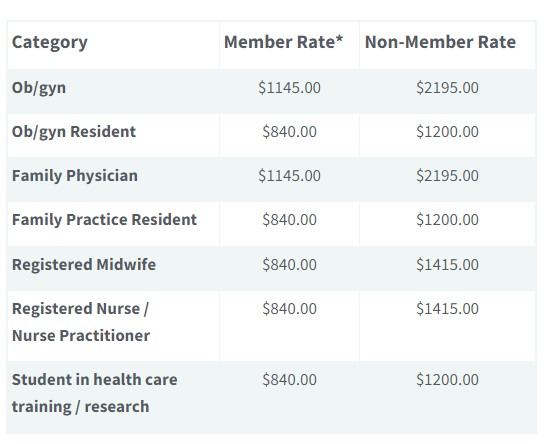Click the Member Rate* column header
Screen dimensions: 553x444
(x=284, y=42)
